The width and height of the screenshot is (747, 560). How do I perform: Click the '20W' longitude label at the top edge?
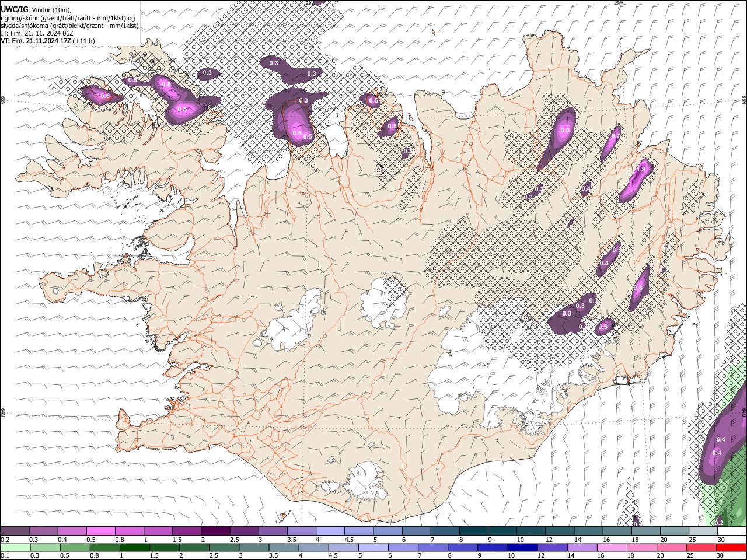[x=309, y=3]
